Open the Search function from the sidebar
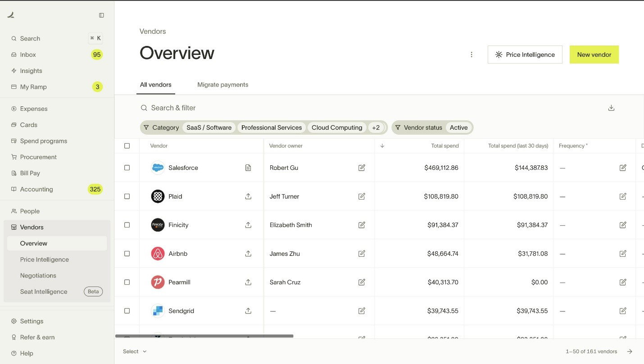The width and height of the screenshot is (644, 364). pos(30,38)
